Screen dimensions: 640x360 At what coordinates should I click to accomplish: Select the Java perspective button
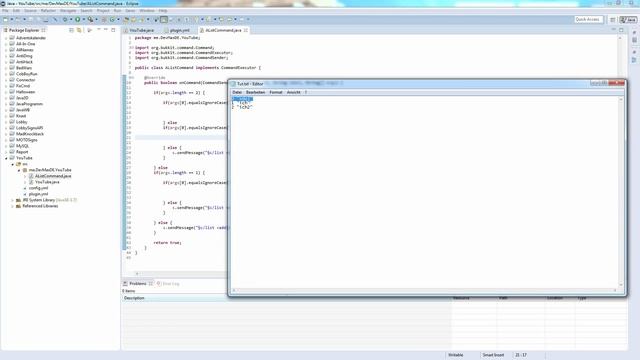click(628, 20)
